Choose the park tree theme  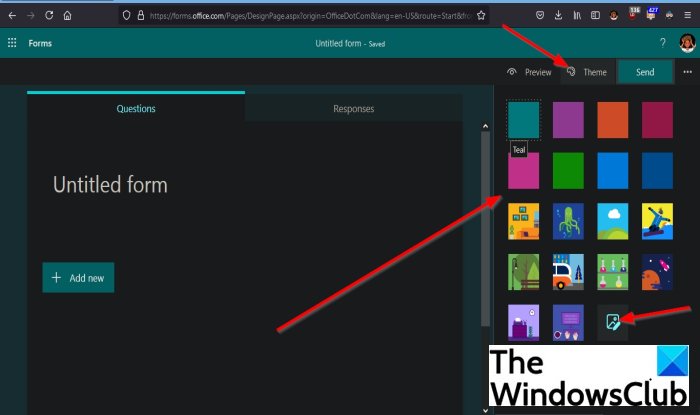[523, 272]
